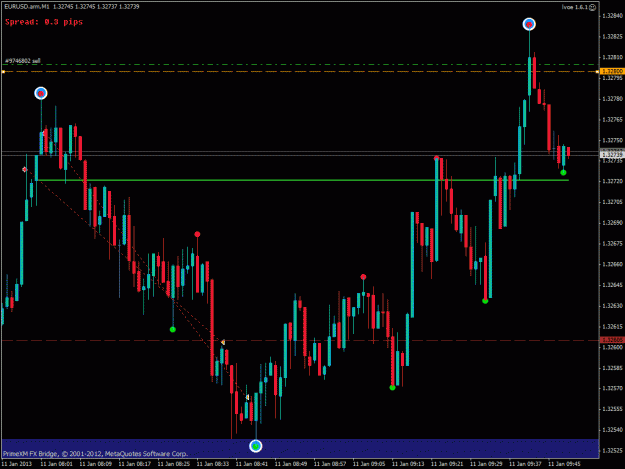The width and height of the screenshot is (625, 469).
Task: Click the '#9746802 sell' order label
Action: pyautogui.click(x=23, y=61)
